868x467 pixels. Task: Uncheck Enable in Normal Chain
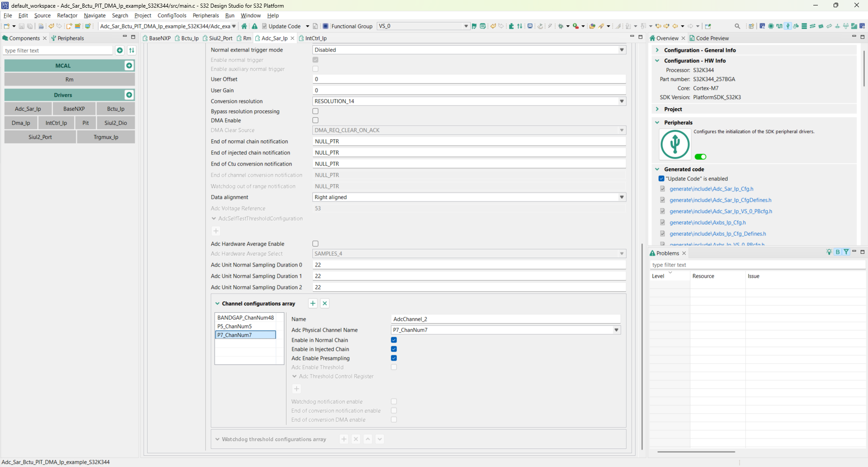(394, 340)
